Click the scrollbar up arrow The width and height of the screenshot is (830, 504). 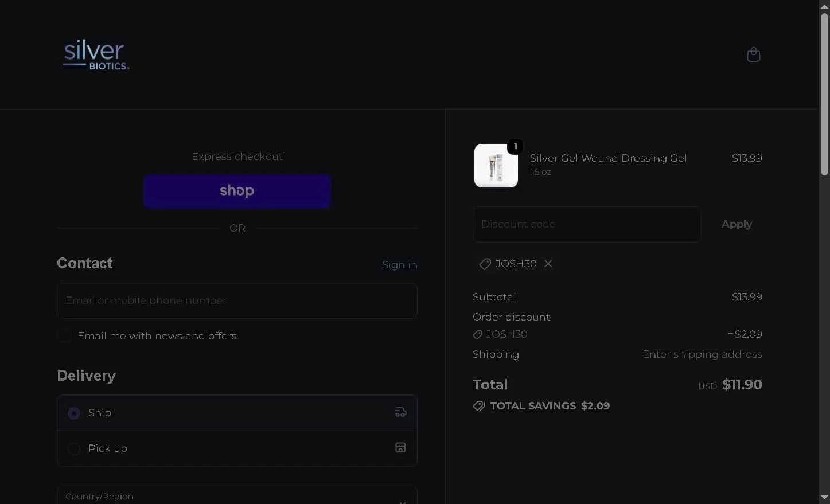824,6
